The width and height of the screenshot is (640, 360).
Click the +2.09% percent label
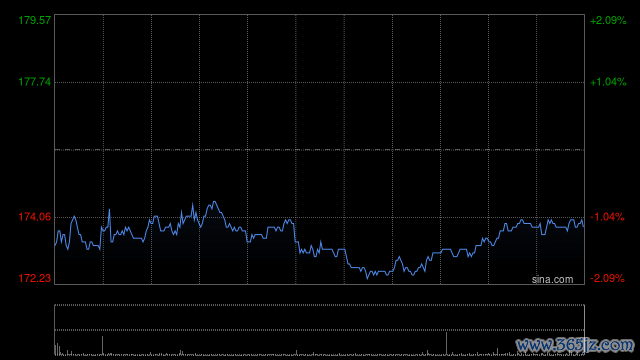[608, 20]
